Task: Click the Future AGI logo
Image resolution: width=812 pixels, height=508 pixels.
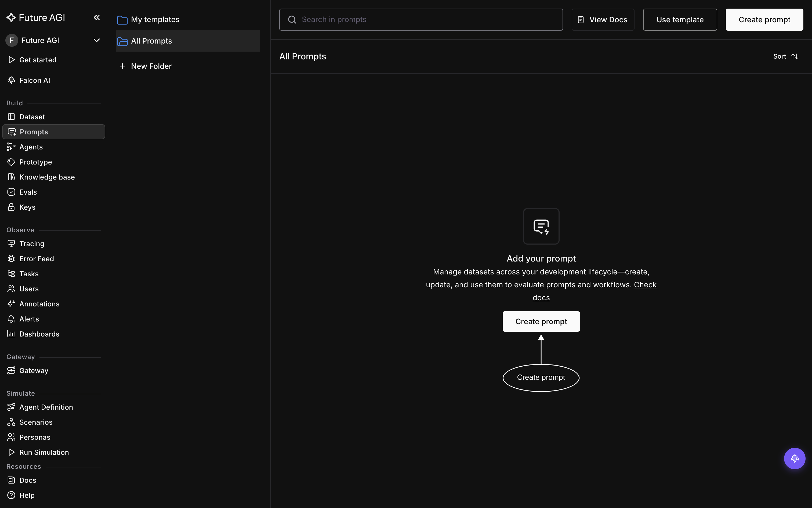Action: (35, 17)
